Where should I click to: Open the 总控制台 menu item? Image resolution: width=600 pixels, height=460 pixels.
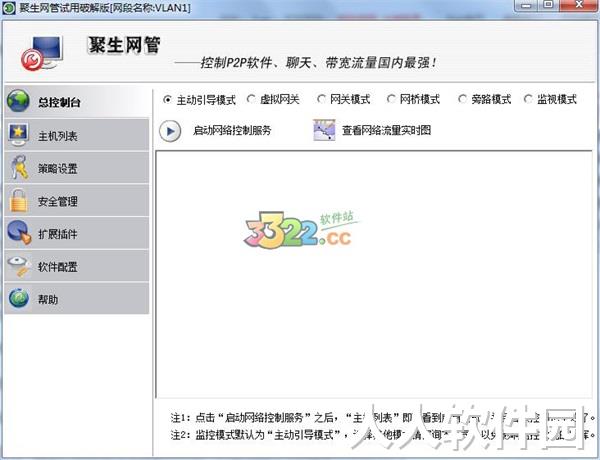click(x=77, y=101)
